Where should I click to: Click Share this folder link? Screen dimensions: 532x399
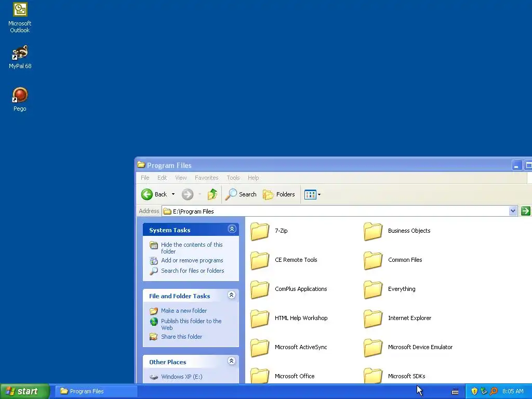click(x=181, y=337)
